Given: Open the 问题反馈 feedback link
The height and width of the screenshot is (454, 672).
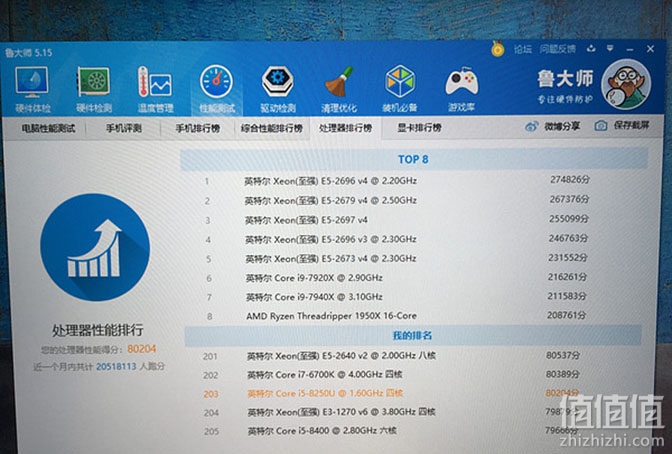Looking at the screenshot, I should [x=557, y=49].
